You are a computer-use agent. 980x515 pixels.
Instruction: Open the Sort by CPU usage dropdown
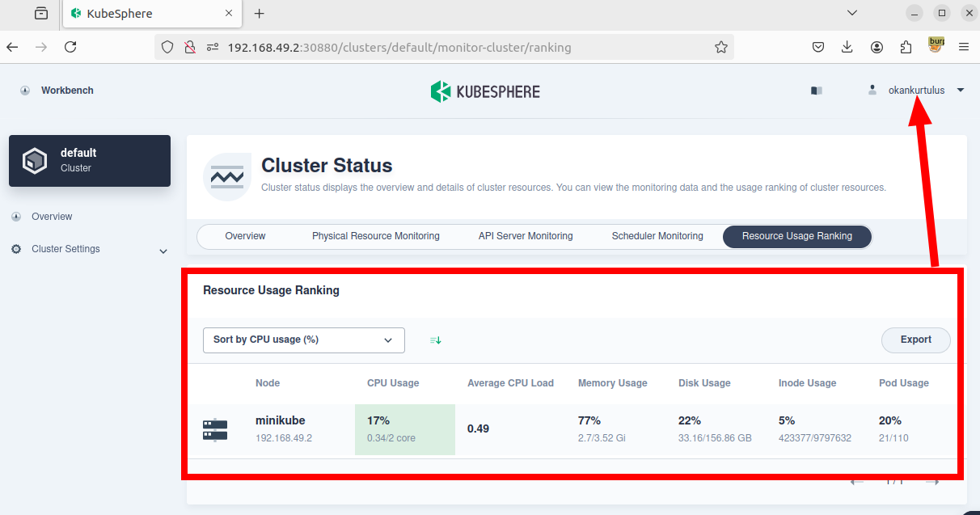tap(303, 340)
